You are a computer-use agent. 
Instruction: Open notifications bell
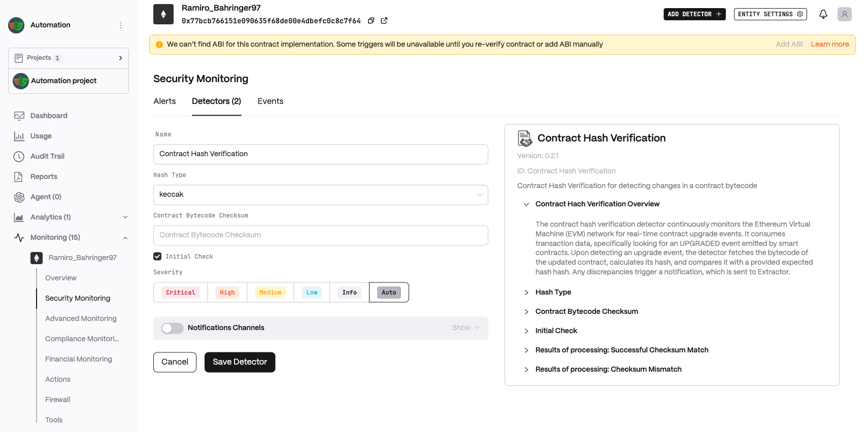click(823, 14)
